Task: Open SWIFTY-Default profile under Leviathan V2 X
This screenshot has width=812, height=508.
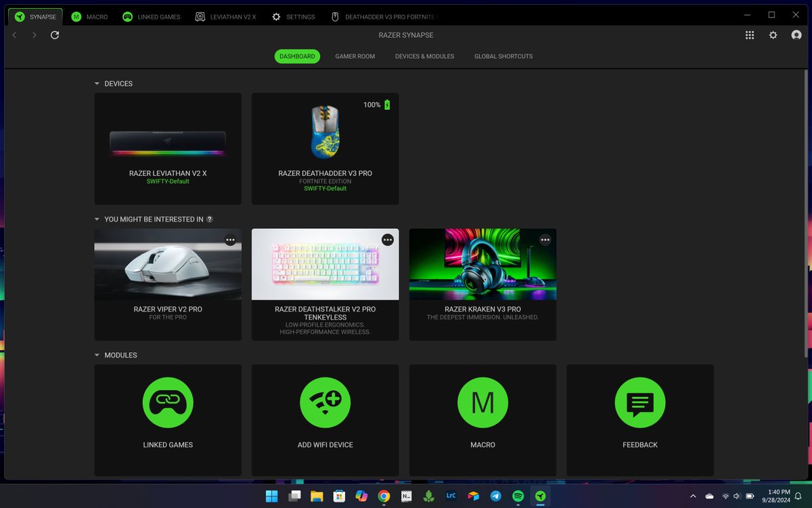Action: coord(167,181)
